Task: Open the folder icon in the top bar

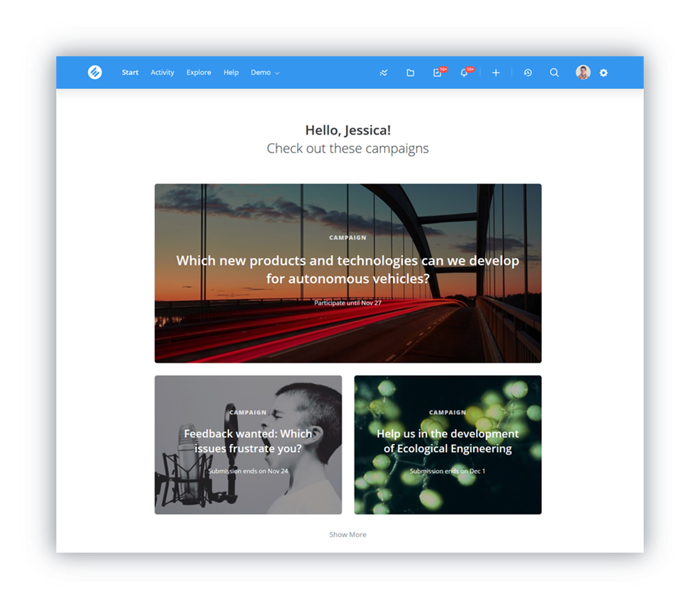Action: coord(410,73)
